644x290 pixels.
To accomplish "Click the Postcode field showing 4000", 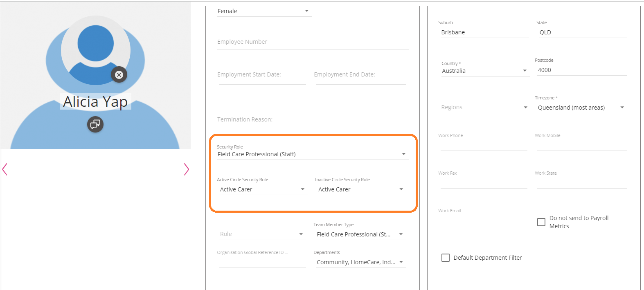I will (x=581, y=70).
